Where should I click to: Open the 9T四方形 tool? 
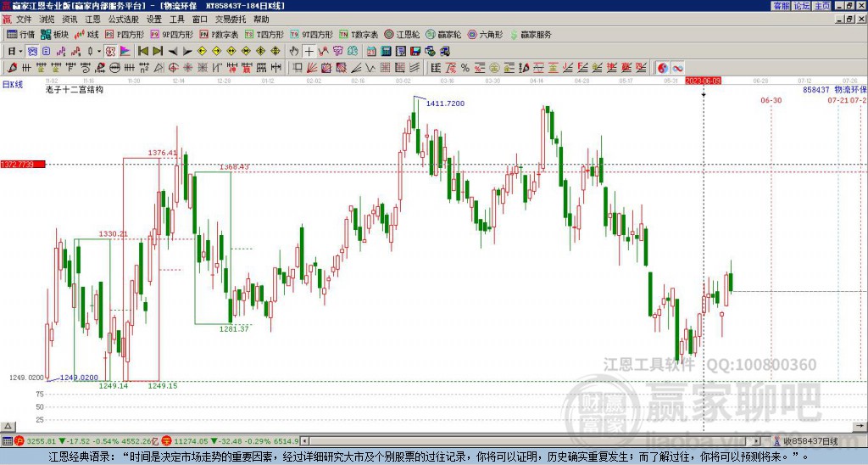click(312, 34)
